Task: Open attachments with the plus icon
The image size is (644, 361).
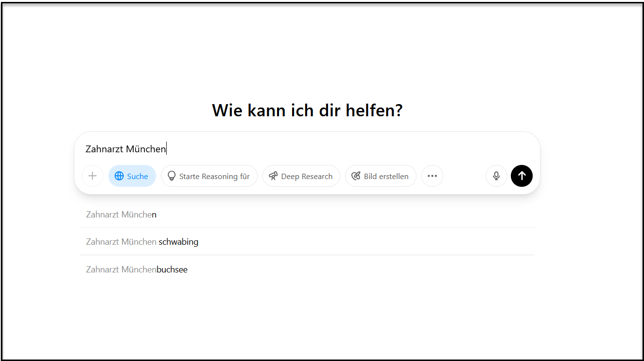Action: [92, 176]
